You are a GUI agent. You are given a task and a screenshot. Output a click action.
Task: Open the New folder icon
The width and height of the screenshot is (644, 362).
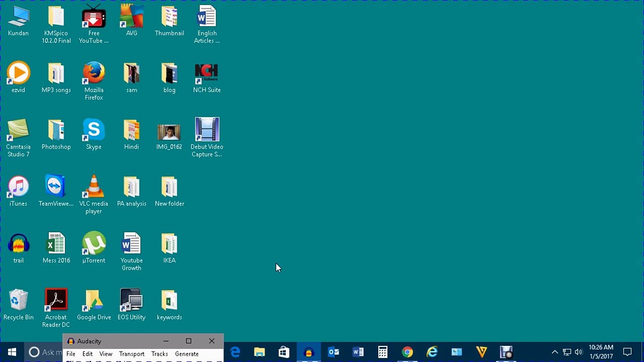(169, 192)
